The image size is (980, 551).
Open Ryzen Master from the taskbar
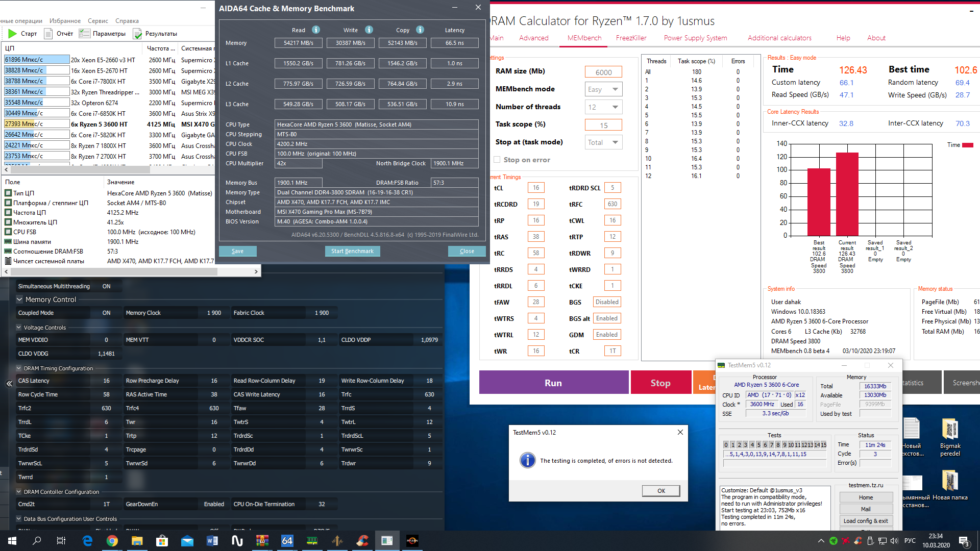(412, 541)
